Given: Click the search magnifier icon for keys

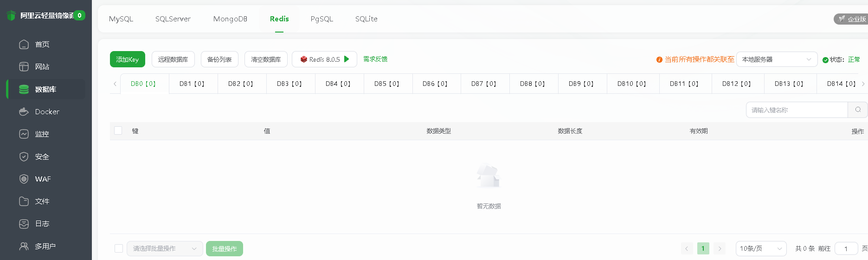Looking at the screenshot, I should [858, 110].
